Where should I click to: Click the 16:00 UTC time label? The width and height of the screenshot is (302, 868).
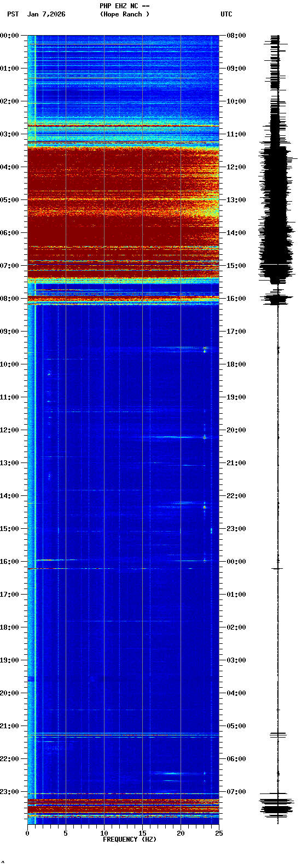[x=236, y=299]
